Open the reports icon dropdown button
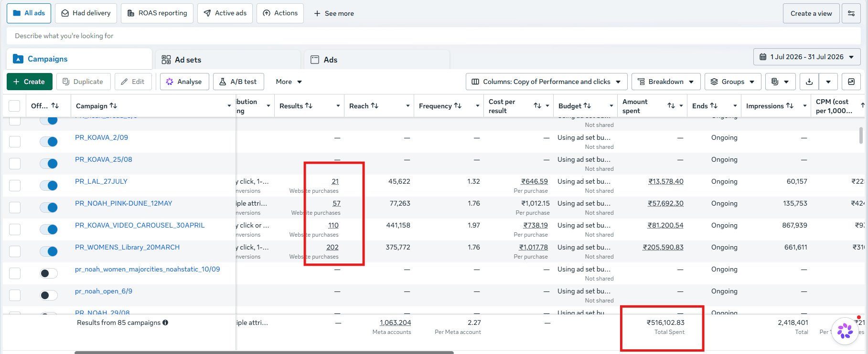The width and height of the screenshot is (868, 354). coord(780,82)
